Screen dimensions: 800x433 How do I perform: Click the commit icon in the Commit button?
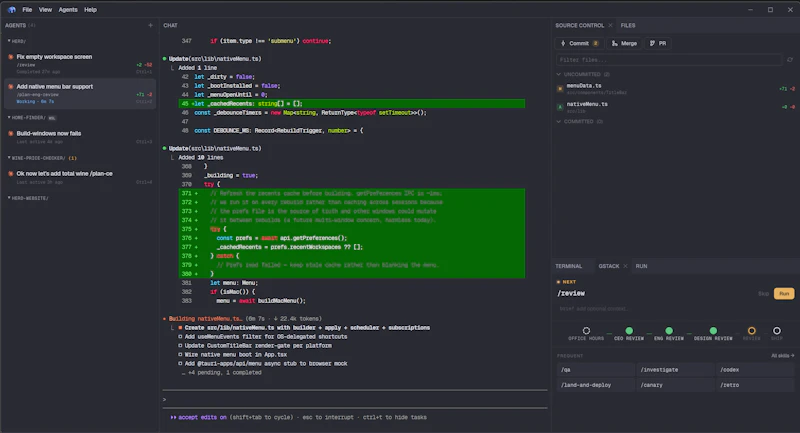tap(563, 43)
